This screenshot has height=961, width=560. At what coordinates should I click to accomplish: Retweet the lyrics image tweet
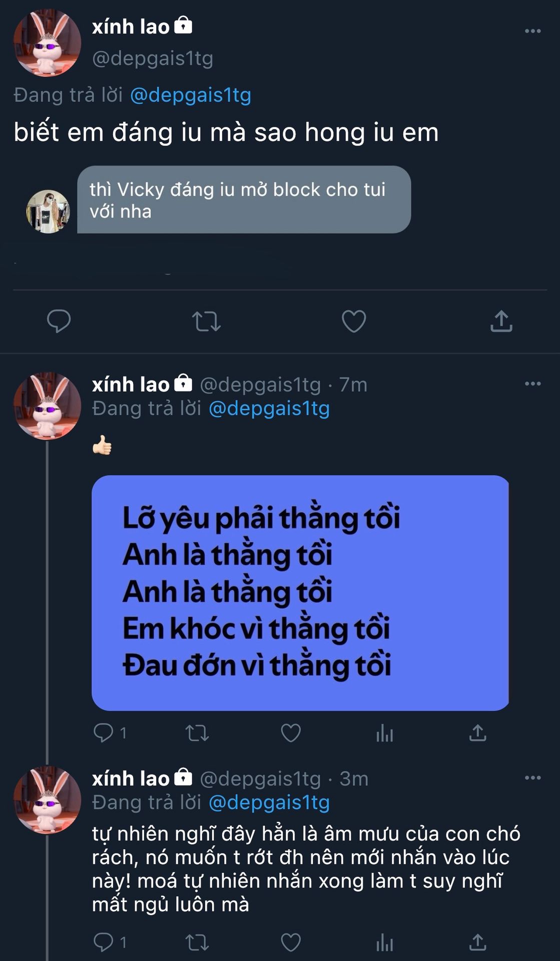(x=197, y=733)
